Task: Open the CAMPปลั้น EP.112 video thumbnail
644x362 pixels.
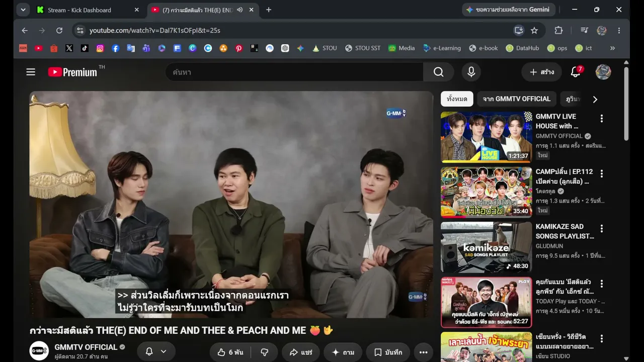Action: pos(486,192)
